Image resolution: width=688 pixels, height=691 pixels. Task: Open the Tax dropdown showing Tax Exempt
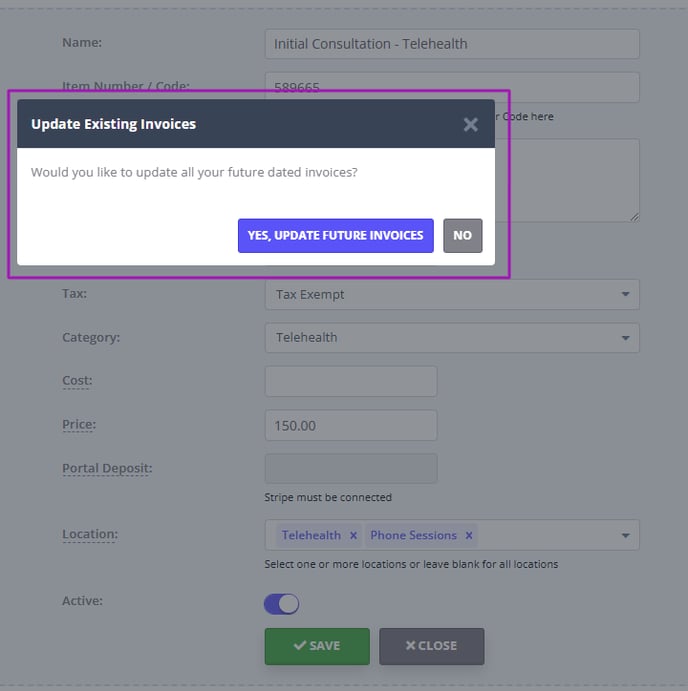coord(452,294)
